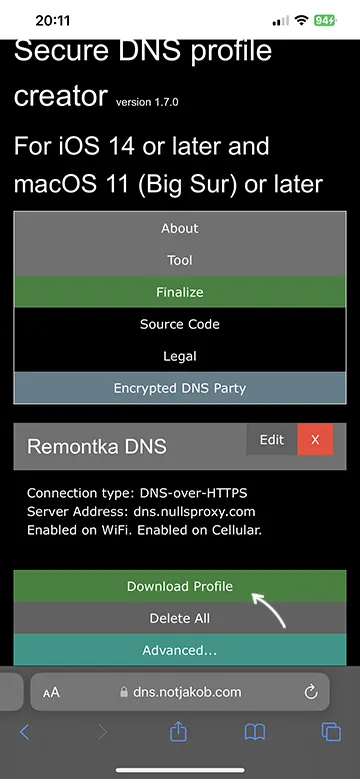Select the 'Server Address: dns.nullsproxy.com' line
The image size is (360, 779).
click(x=141, y=512)
